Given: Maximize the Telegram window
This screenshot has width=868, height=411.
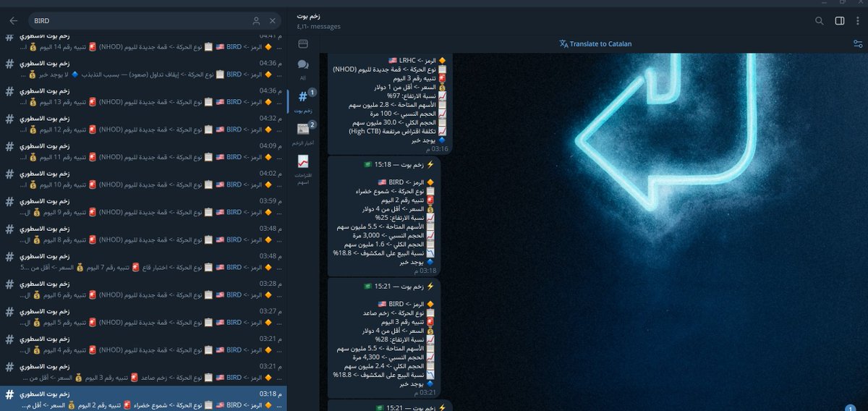Looking at the screenshot, I should tap(841, 3).
